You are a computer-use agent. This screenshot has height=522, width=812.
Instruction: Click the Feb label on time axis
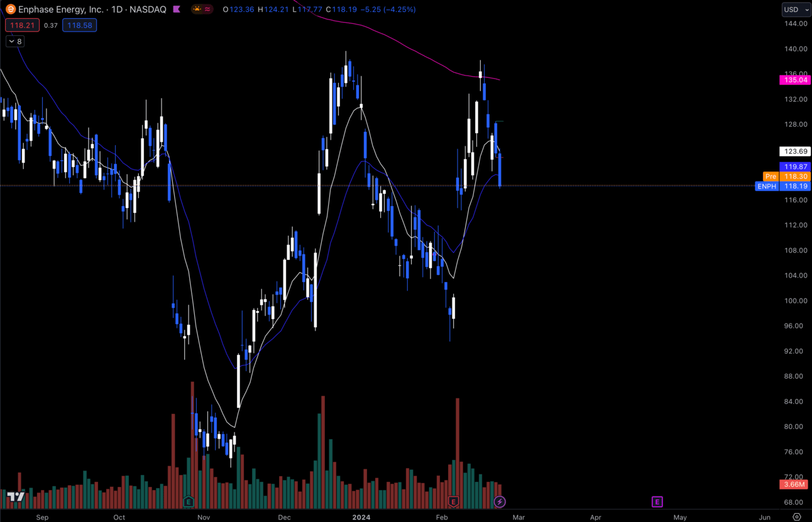coord(442,517)
